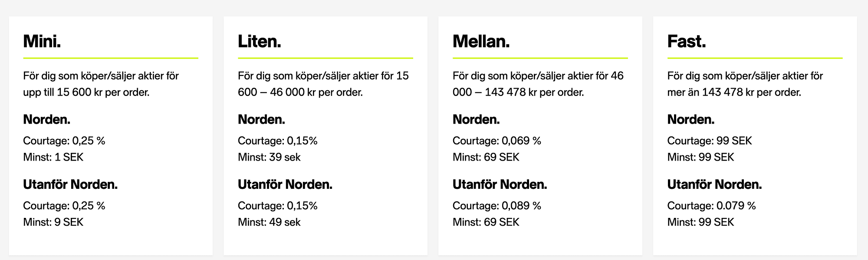Viewport: 868px width, 260px height.
Task: Click Minst 9 SEK in Mini card
Action: (53, 222)
